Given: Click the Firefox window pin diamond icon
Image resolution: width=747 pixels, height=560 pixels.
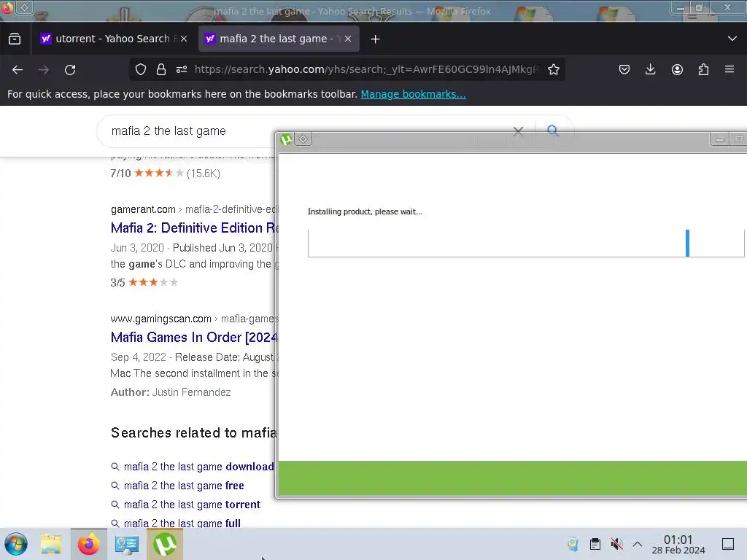Looking at the screenshot, I should tap(25, 7).
